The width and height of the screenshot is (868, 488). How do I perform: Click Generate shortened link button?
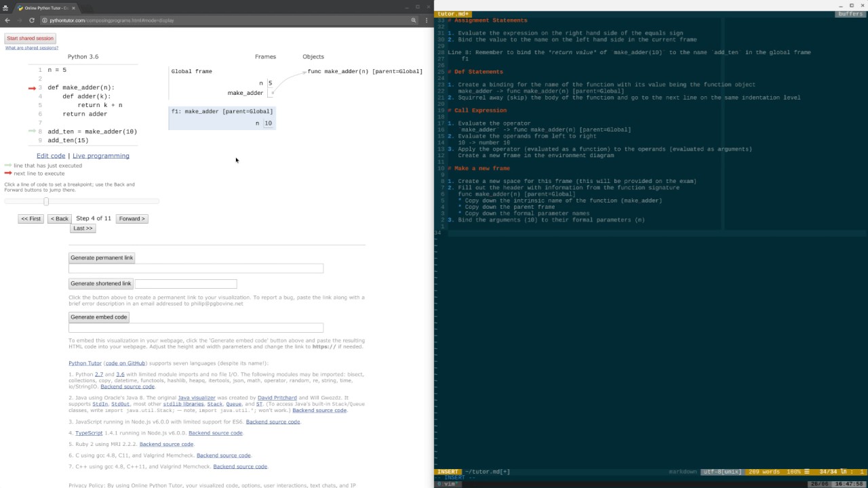(x=101, y=283)
